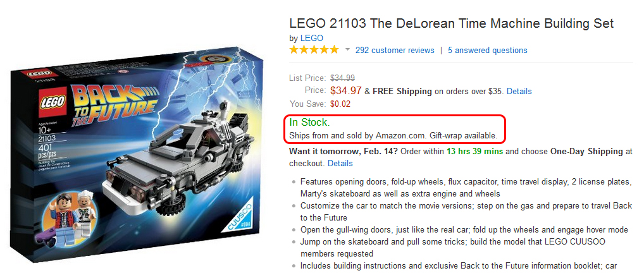This screenshot has width=644, height=273.
Task: Click the green In Stock text
Action: (309, 123)
